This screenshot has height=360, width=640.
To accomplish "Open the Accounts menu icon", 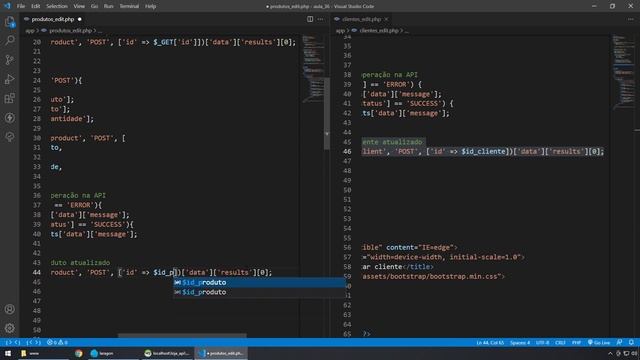I will 10,309.
